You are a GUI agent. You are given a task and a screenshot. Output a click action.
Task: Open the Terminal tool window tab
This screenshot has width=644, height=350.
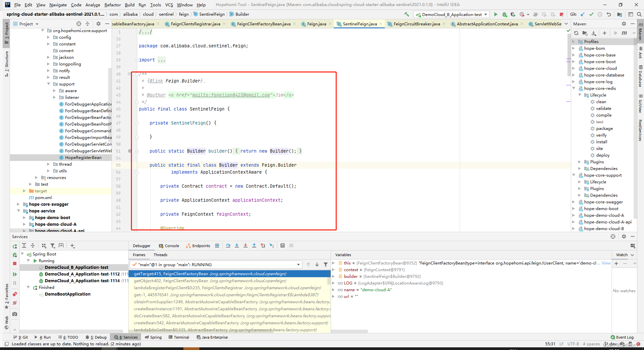pyautogui.click(x=179, y=337)
